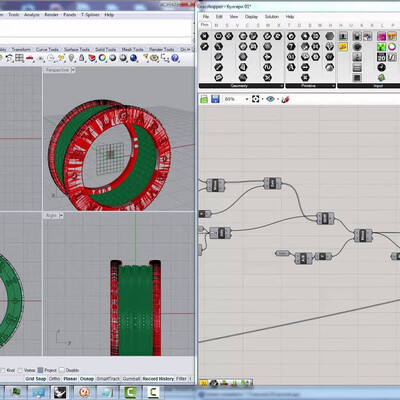Toggle Osnap in the status bar
The image size is (400, 400).
coord(87,379)
